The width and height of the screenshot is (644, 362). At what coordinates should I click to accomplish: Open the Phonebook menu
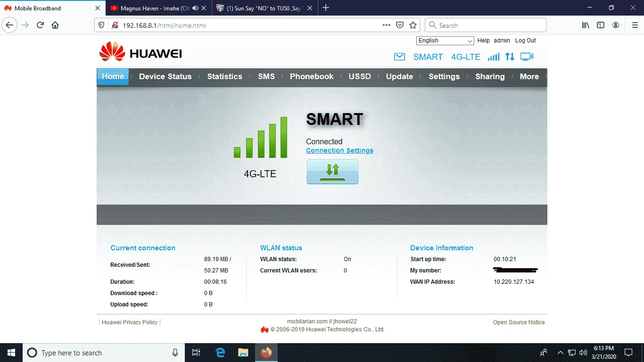312,76
